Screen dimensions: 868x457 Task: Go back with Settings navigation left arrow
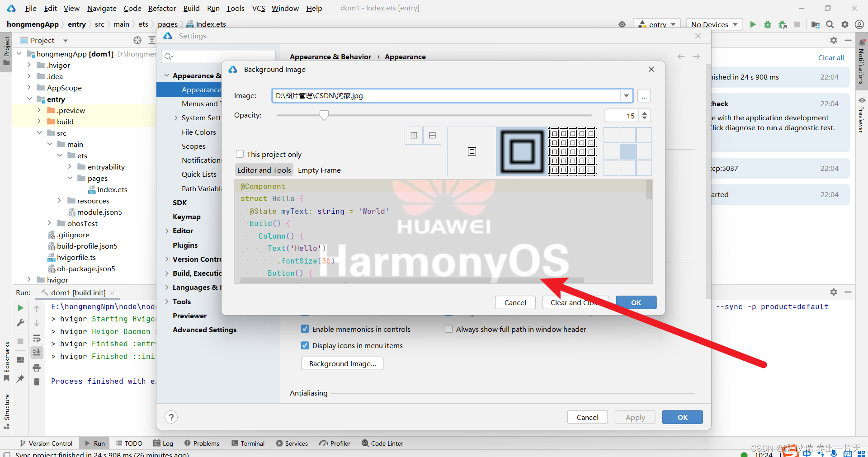pyautogui.click(x=681, y=57)
